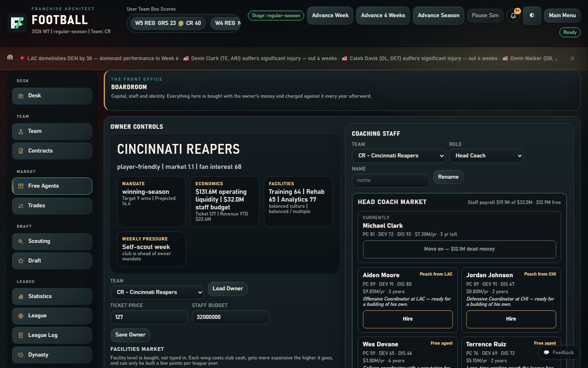Open the Coaching Staff team dropdown
The image size is (588, 368).
point(399,156)
